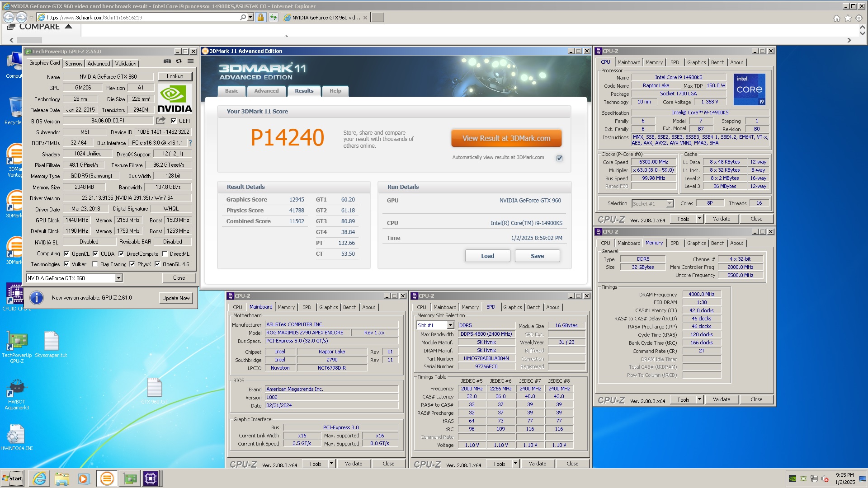Toggle the UEFI checkbox in GPU-Z
Image resolution: width=868 pixels, height=488 pixels.
pyautogui.click(x=174, y=121)
